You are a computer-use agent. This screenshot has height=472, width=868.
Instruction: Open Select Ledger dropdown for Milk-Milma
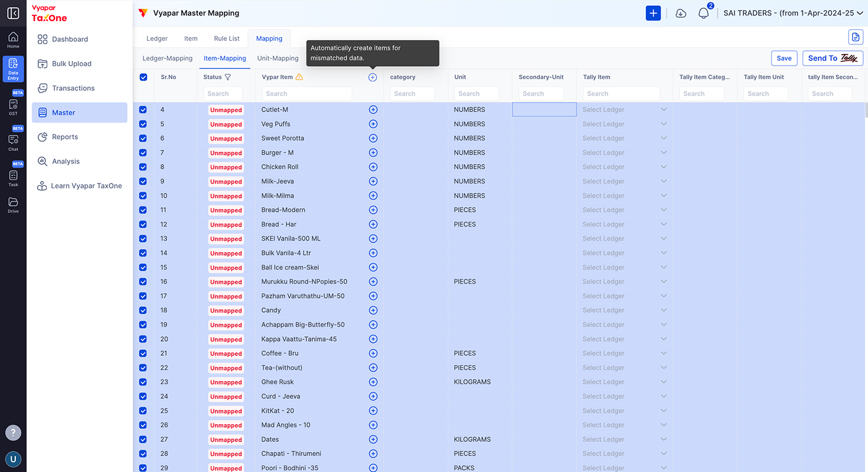coord(625,196)
